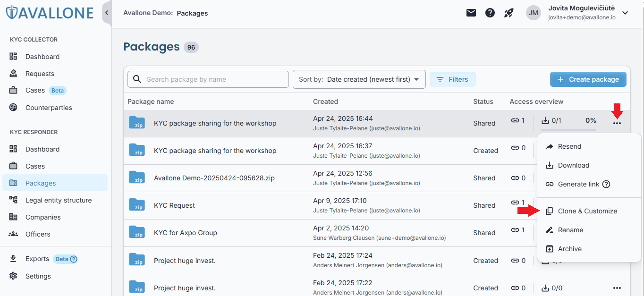The height and width of the screenshot is (296, 644).
Task: Click date Apr 9, 2025 17:10
Action: tap(340, 201)
